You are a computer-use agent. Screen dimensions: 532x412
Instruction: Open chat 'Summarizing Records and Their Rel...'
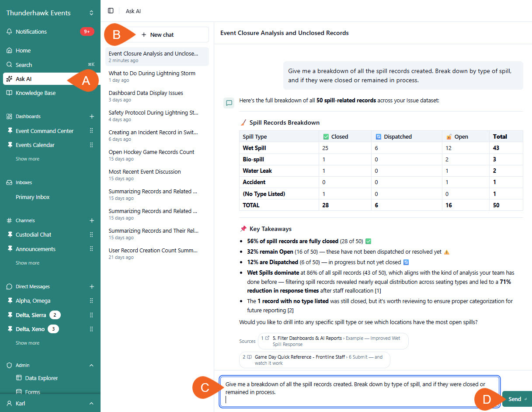point(157,234)
